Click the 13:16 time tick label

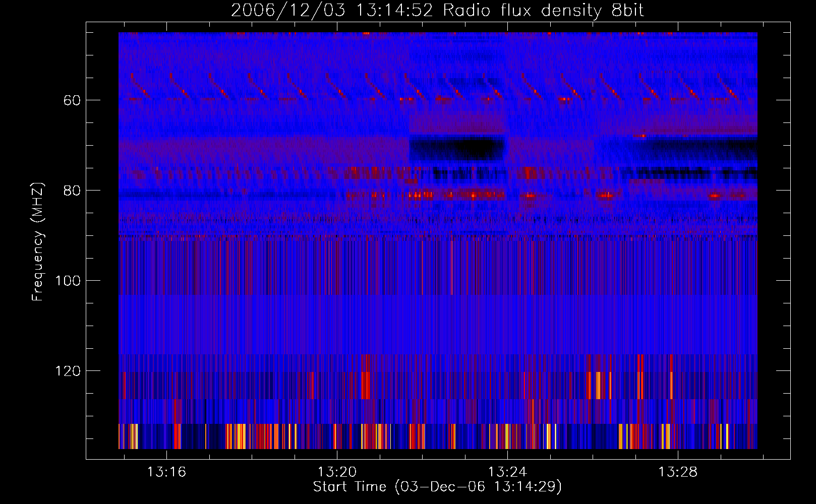(166, 472)
